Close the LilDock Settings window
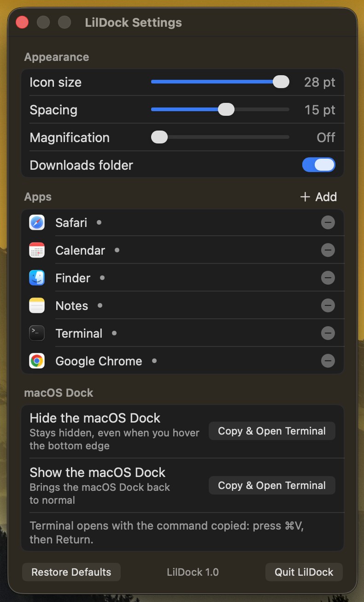The image size is (364, 602). [22, 22]
